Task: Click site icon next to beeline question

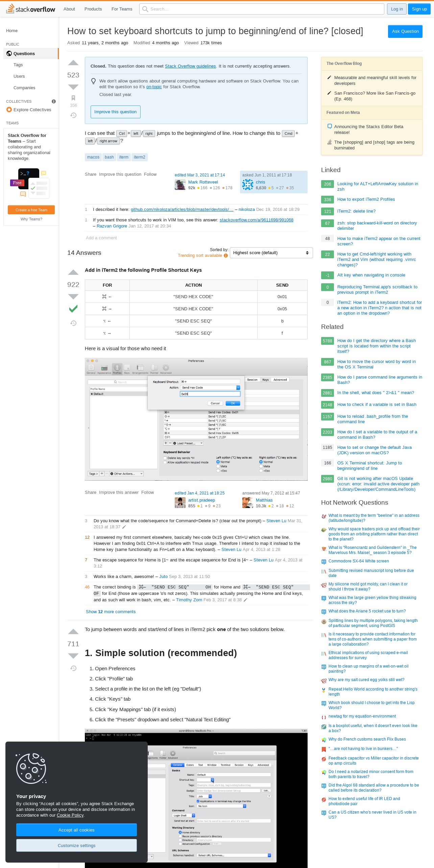Action: point(324,516)
